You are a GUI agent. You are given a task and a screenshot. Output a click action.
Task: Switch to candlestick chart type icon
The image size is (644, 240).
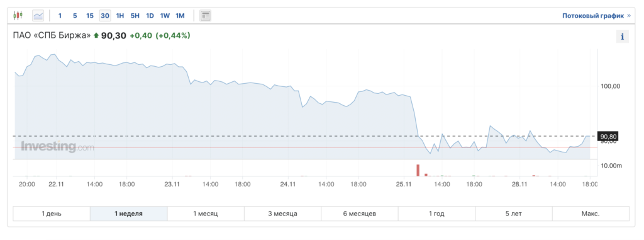(x=18, y=16)
